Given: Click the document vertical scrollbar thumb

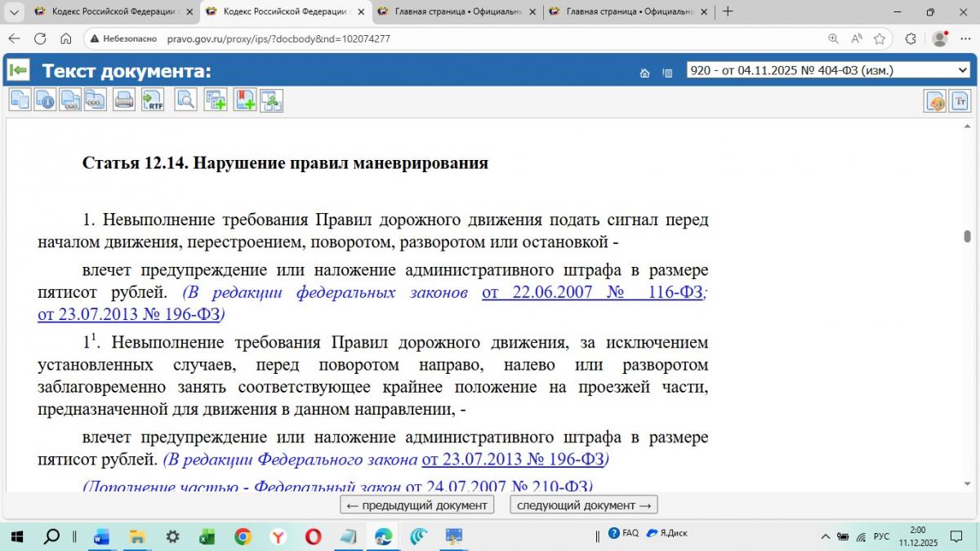Looking at the screenshot, I should point(967,238).
